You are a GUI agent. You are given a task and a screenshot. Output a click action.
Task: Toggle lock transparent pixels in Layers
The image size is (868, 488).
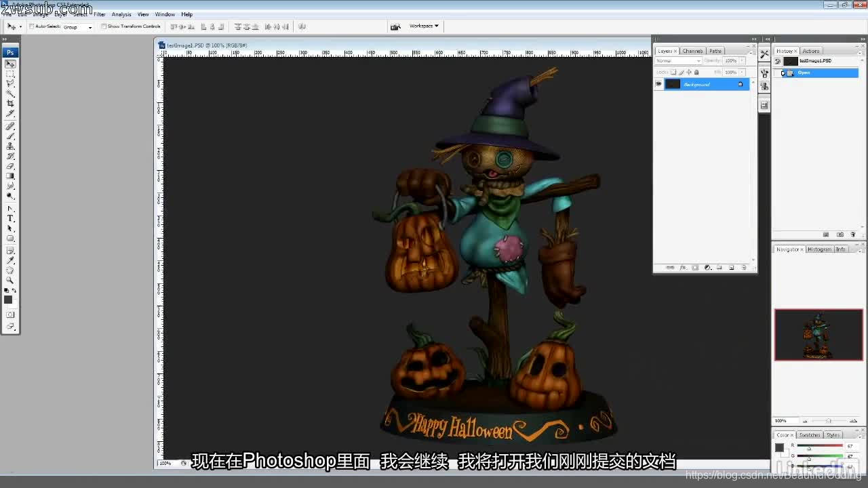[673, 72]
